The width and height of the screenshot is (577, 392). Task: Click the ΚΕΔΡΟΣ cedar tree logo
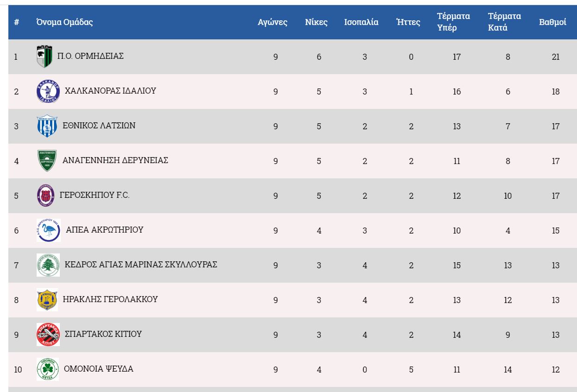click(x=48, y=265)
